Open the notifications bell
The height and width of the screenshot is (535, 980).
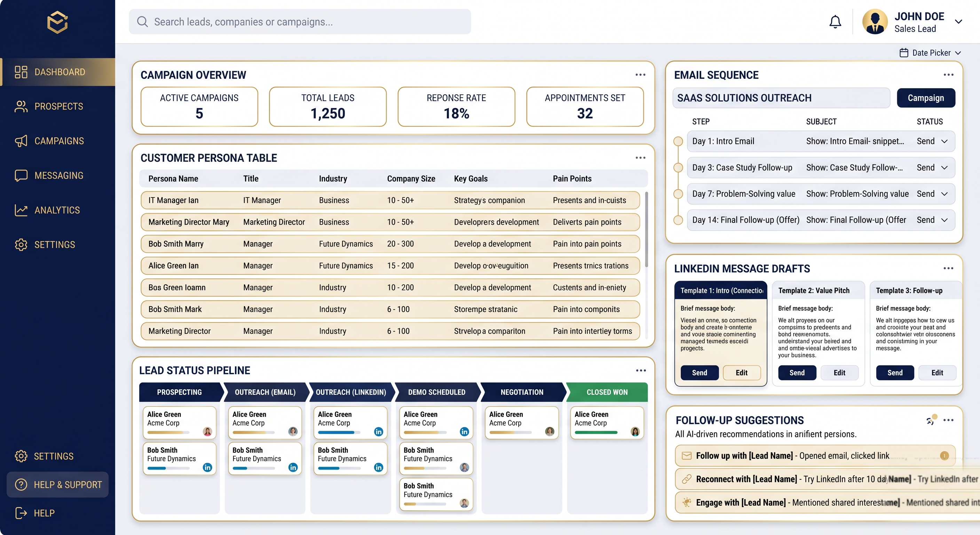(835, 22)
